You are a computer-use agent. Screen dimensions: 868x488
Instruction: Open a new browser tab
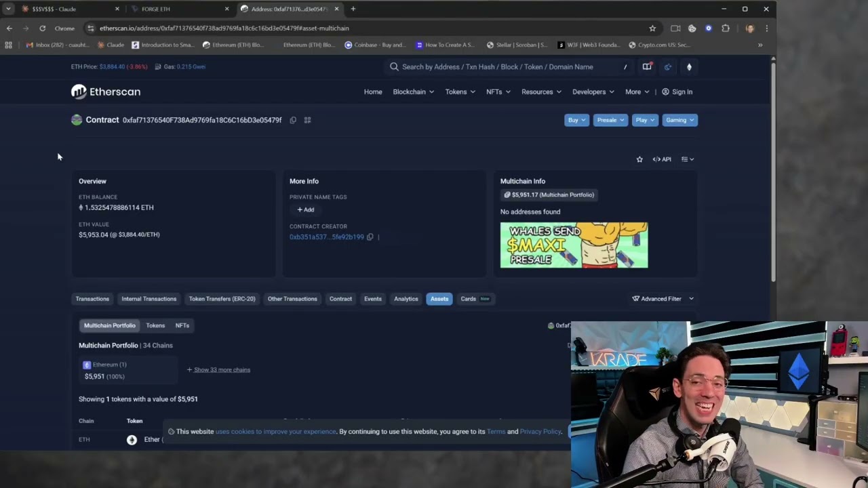pyautogui.click(x=353, y=9)
